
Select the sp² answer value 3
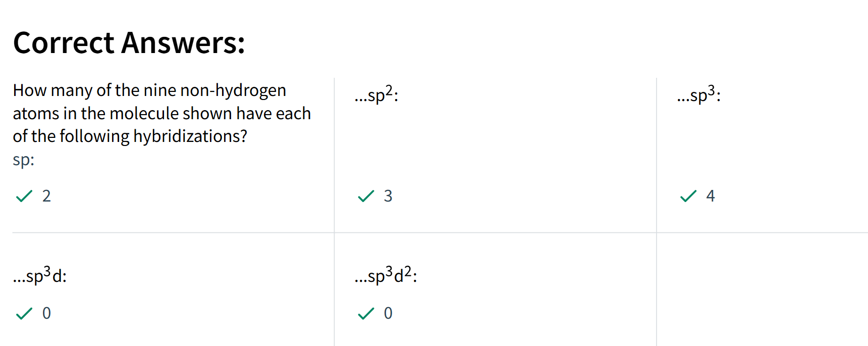(x=388, y=196)
